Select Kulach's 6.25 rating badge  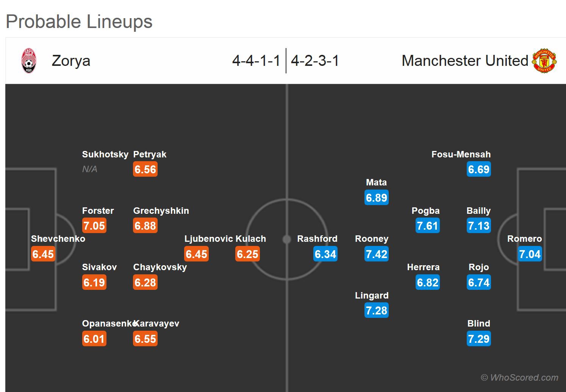[x=247, y=254]
